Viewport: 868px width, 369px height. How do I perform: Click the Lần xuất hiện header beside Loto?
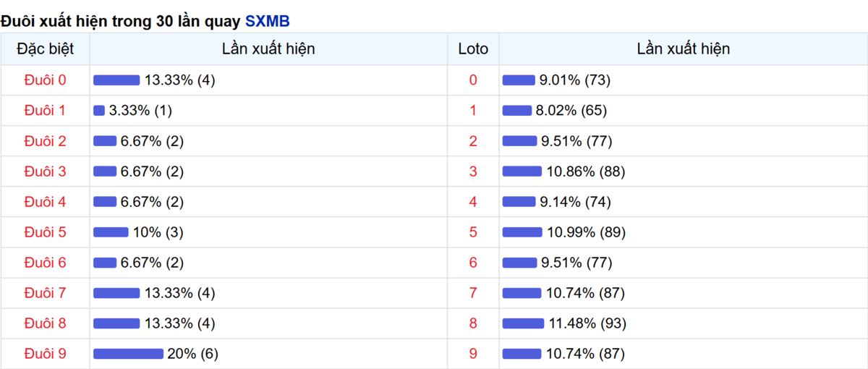pyautogui.click(x=684, y=49)
